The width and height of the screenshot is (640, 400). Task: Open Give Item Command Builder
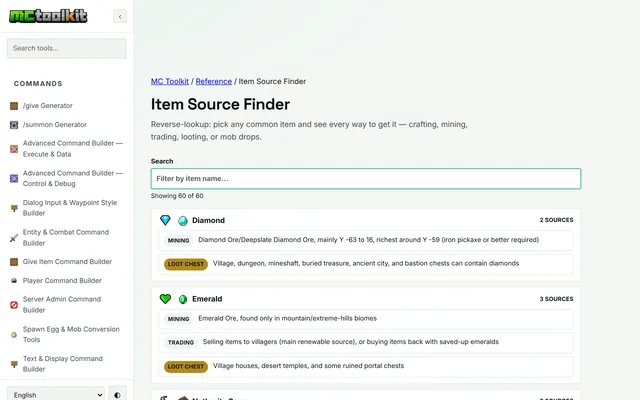(67, 262)
